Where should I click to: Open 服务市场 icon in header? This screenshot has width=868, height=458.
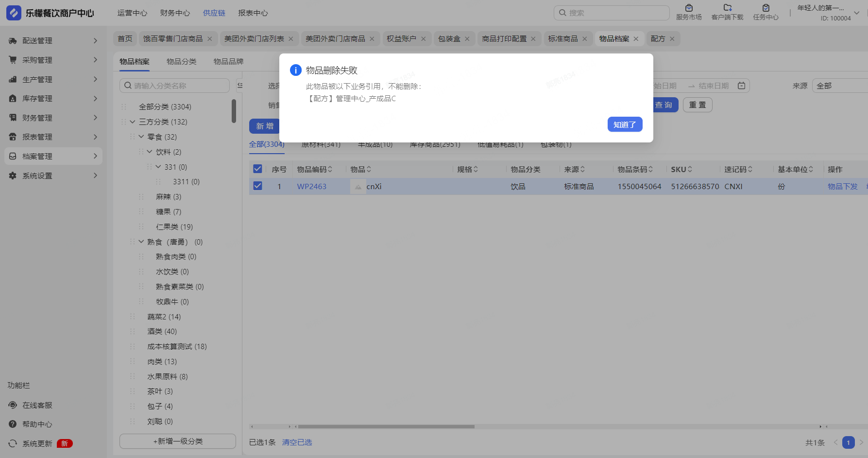(689, 8)
